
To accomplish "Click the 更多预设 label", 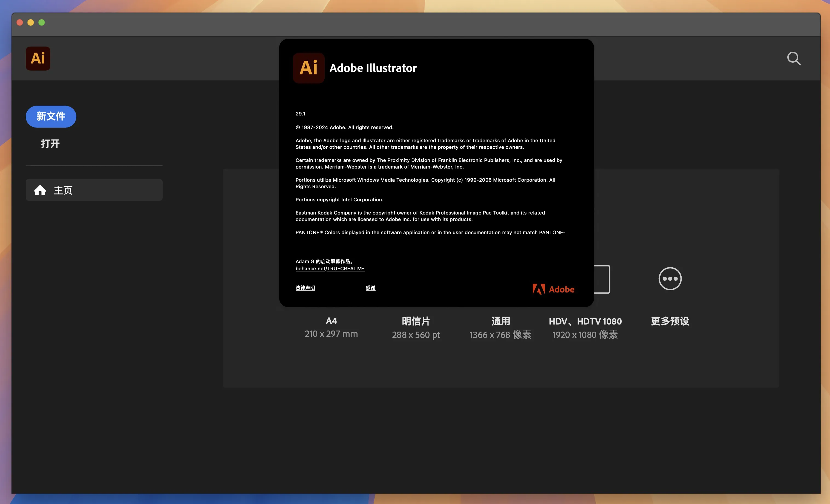I will click(x=670, y=321).
